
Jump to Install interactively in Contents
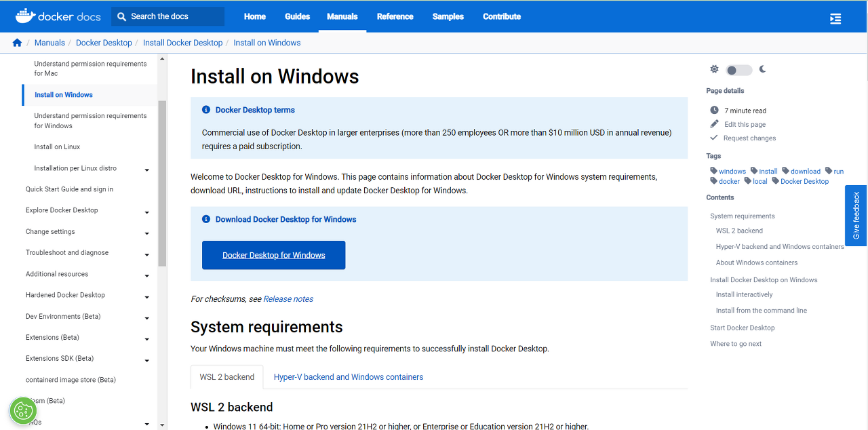[x=744, y=294]
